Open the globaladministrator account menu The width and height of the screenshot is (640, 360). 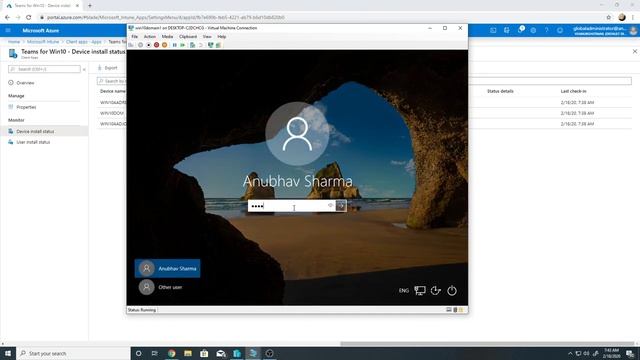[x=604, y=31]
